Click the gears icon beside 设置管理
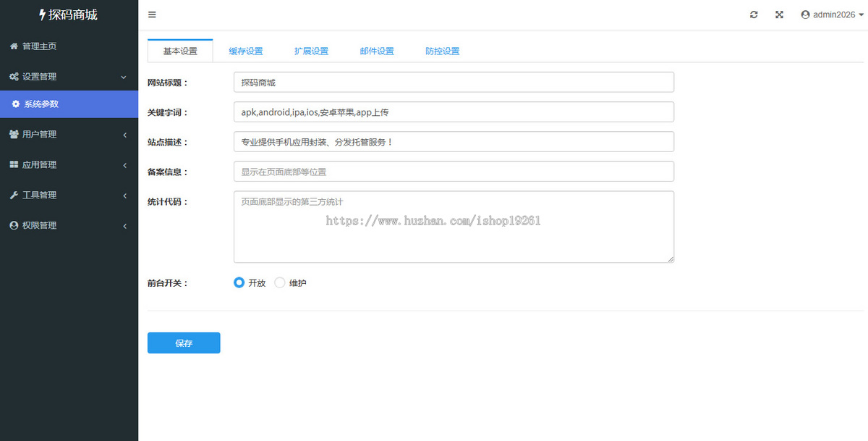 (14, 76)
